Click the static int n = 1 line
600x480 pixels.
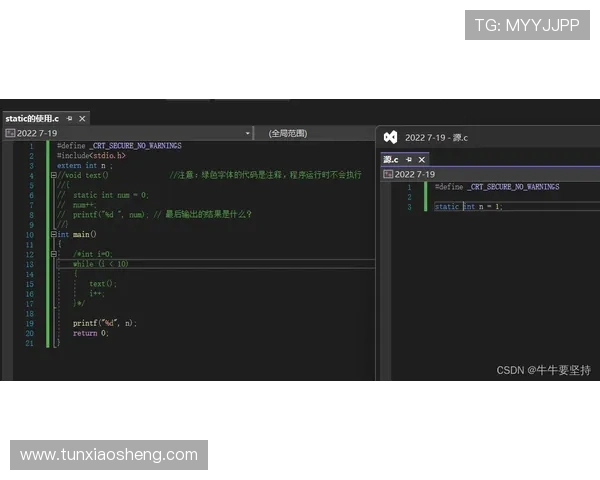468,207
